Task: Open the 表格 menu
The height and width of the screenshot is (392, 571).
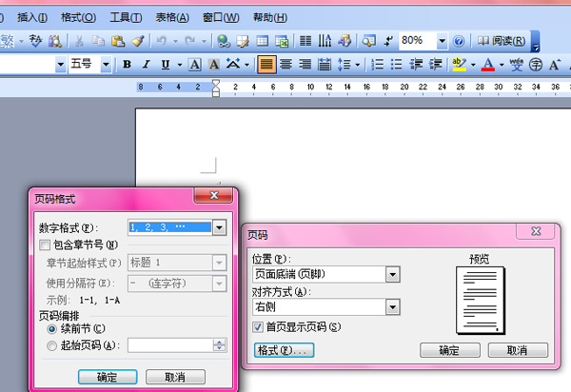Action: tap(171, 17)
